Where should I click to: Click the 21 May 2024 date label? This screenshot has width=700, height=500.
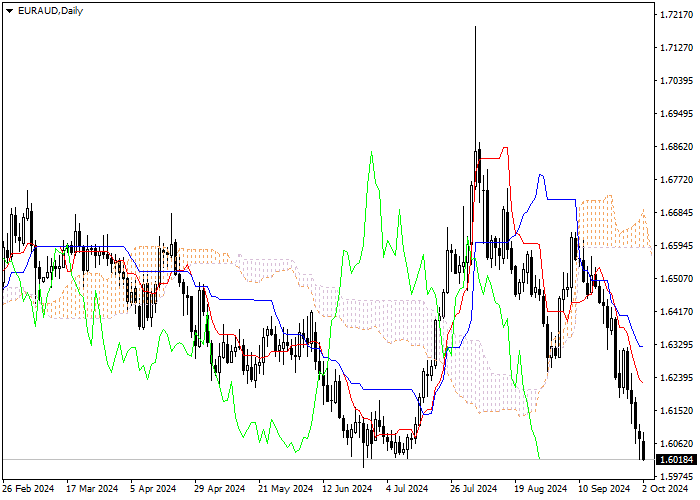click(286, 489)
